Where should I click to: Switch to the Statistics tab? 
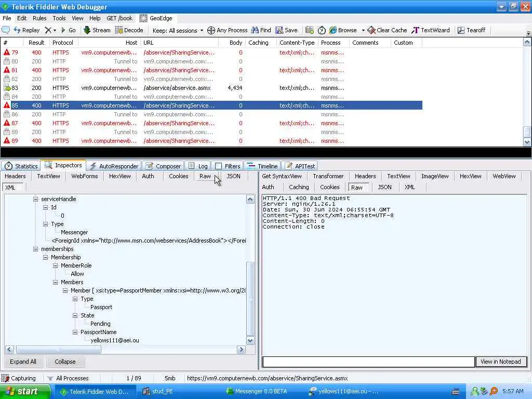tap(21, 166)
